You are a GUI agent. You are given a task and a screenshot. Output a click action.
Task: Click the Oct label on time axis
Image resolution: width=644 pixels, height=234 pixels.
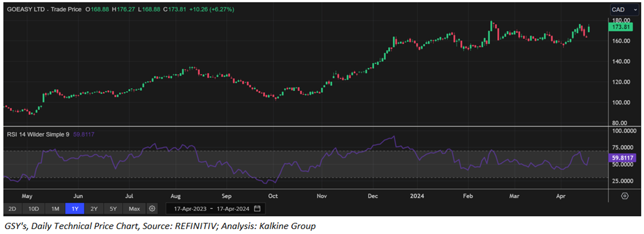pos(273,195)
